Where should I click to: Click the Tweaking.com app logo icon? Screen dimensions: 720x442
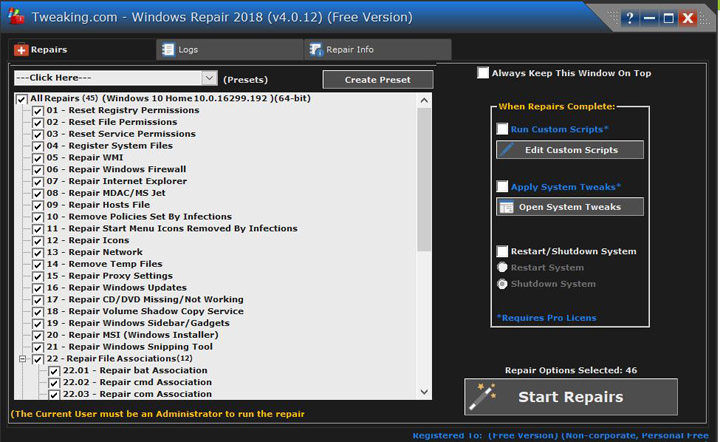coord(16,16)
